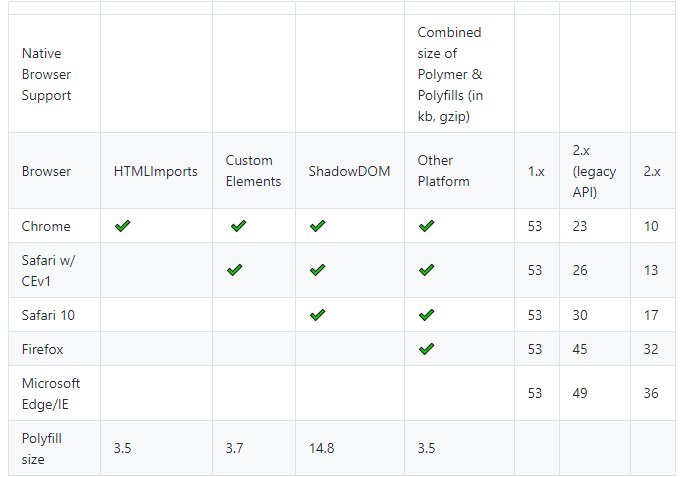683x477 pixels.
Task: Click the Chrome ShadowDOM checkmark
Action: coord(317,226)
